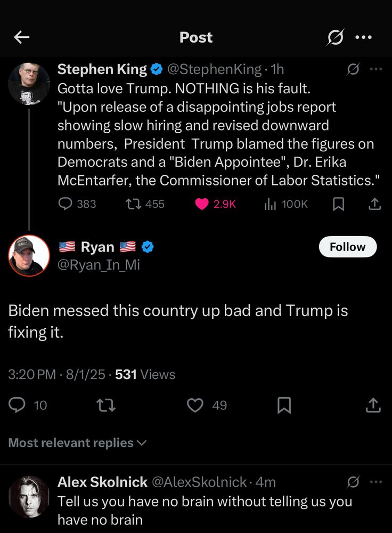Bookmark Ryan's post
392x533 pixels.
tap(284, 406)
